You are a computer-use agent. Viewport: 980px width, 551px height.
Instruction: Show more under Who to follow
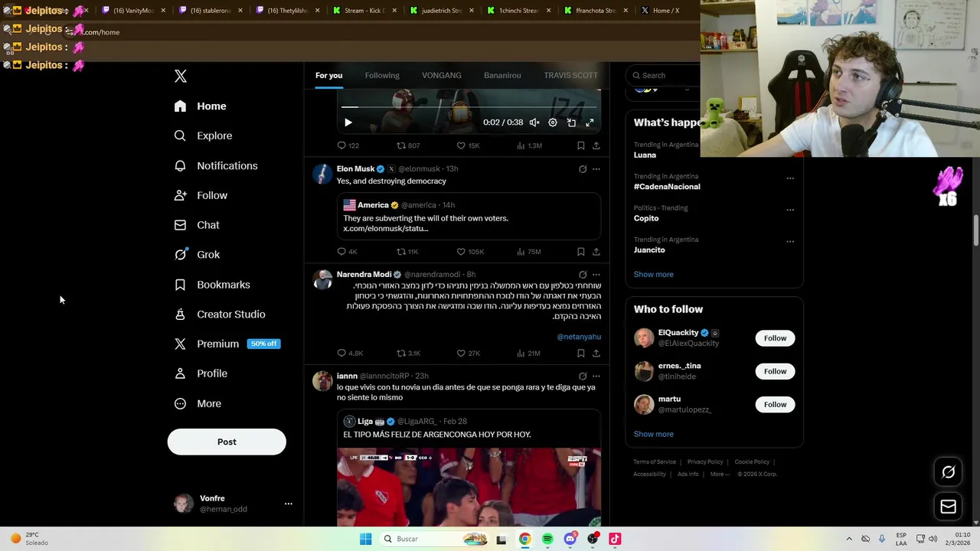(x=653, y=434)
